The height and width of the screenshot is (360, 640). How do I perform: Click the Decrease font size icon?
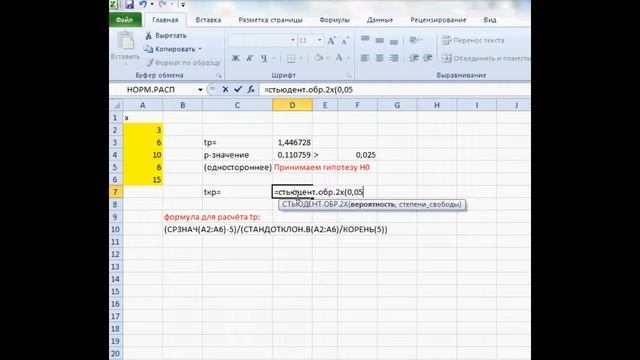tap(345, 40)
